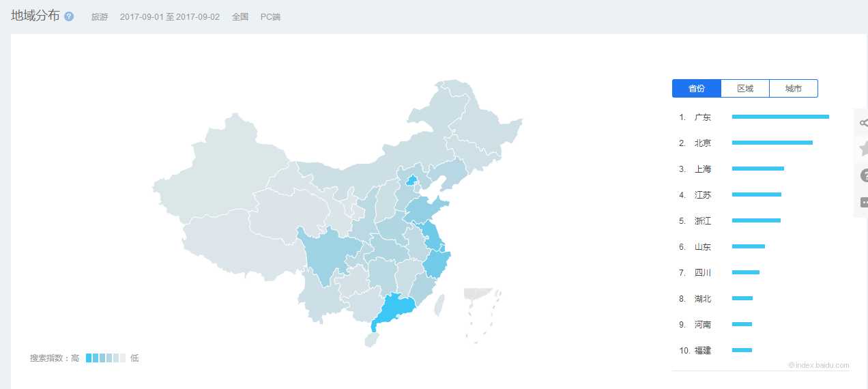Click 四川 in the ranking list
This screenshot has height=389, width=868.
(x=703, y=273)
